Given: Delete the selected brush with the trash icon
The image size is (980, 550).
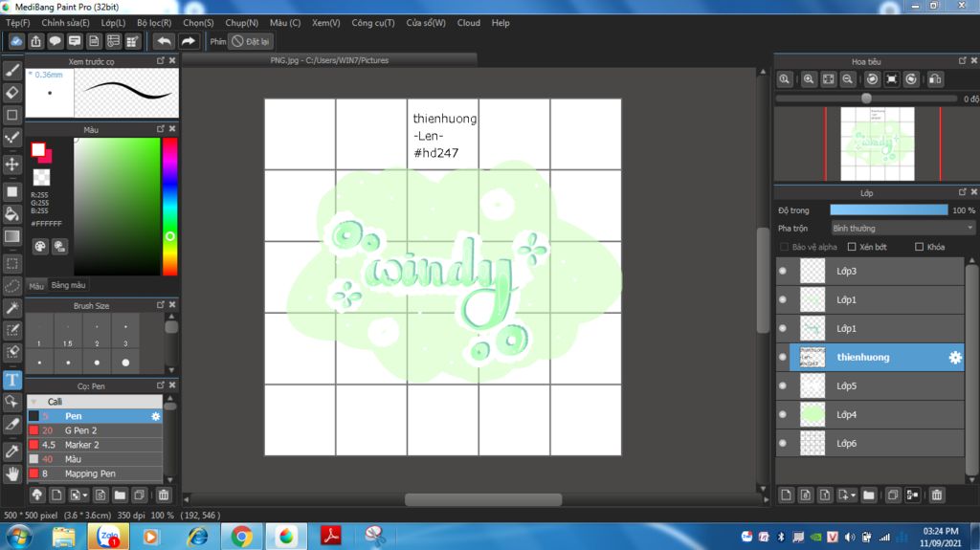Looking at the screenshot, I should click(163, 495).
